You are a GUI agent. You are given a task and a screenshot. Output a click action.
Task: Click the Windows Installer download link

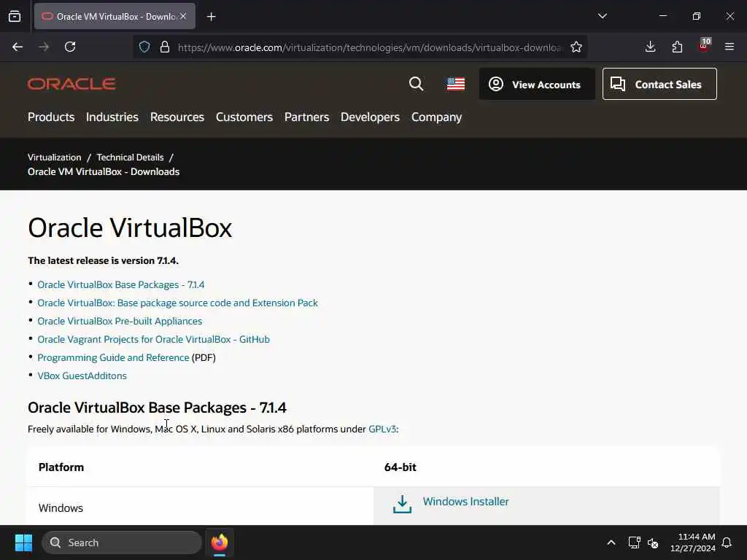pos(465,502)
